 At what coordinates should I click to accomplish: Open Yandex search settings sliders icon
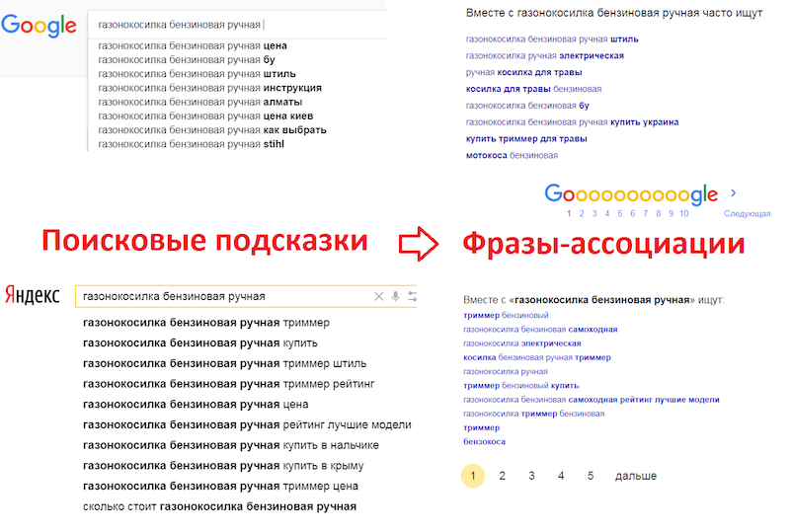(412, 296)
